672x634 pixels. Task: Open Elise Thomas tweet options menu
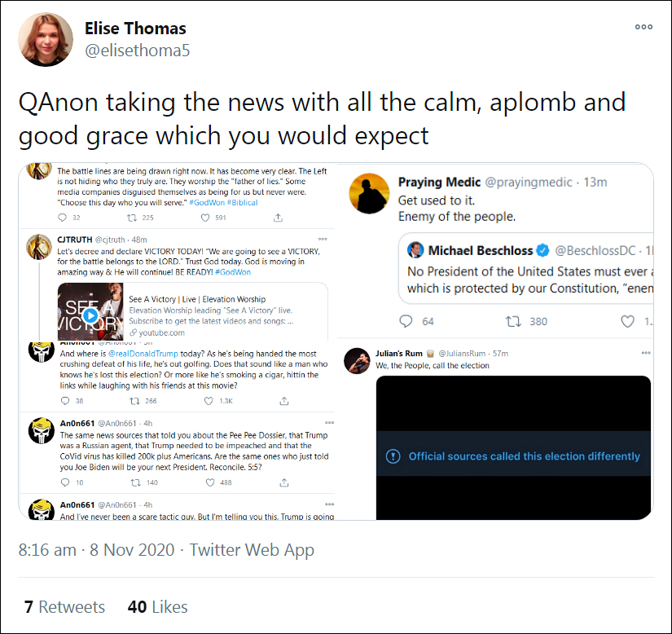(643, 27)
